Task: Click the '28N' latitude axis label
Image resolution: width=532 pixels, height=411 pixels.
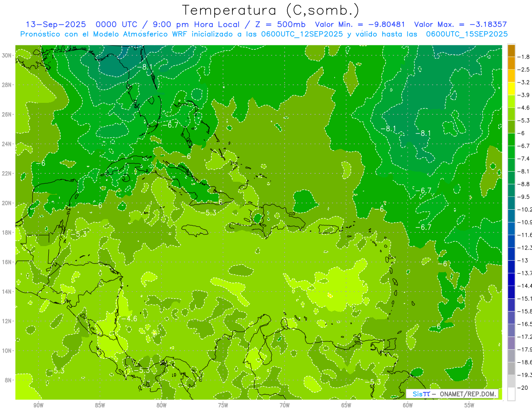Action: pos(7,85)
